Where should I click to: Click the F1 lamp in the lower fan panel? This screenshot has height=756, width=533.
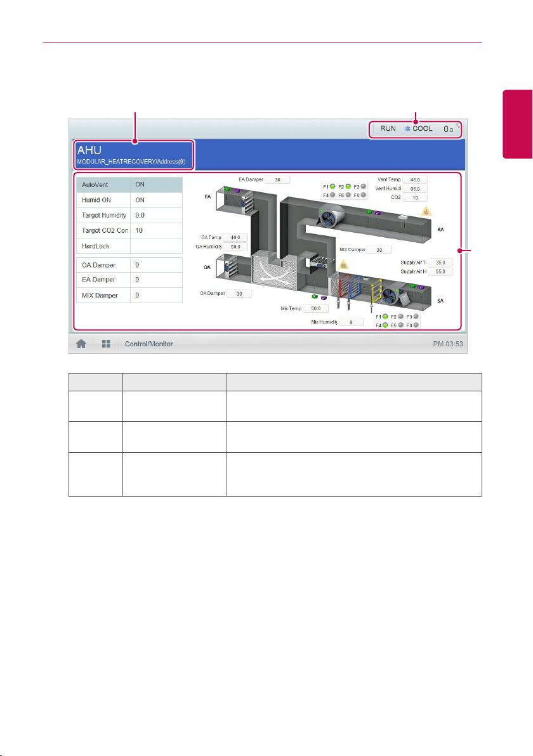(385, 316)
